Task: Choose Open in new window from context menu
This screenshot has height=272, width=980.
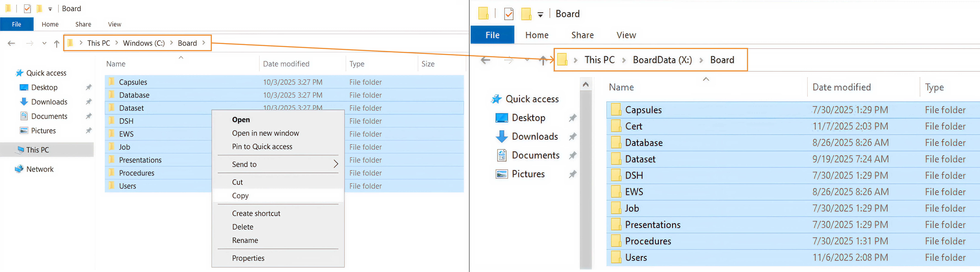Action: click(278, 133)
